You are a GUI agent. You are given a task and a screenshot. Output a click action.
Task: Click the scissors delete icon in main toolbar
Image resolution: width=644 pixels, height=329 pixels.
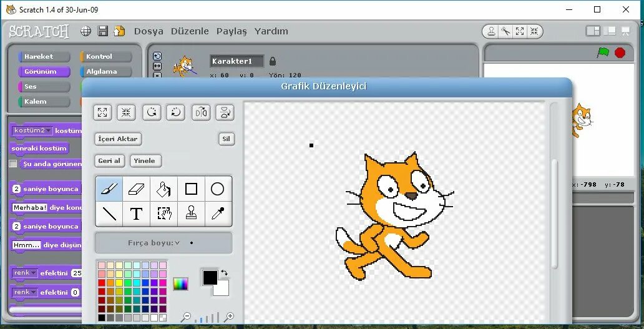pyautogui.click(x=505, y=31)
